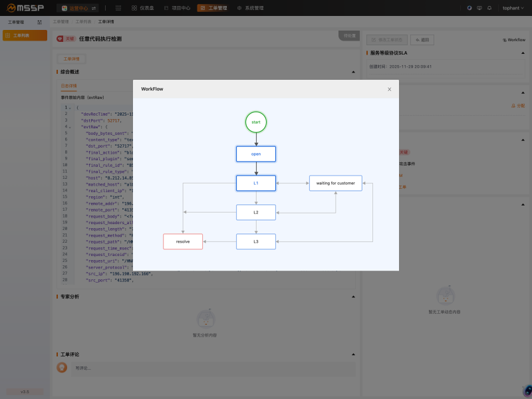This screenshot has width=532, height=399.
Task: Click the 返回 back button
Action: 422,40
